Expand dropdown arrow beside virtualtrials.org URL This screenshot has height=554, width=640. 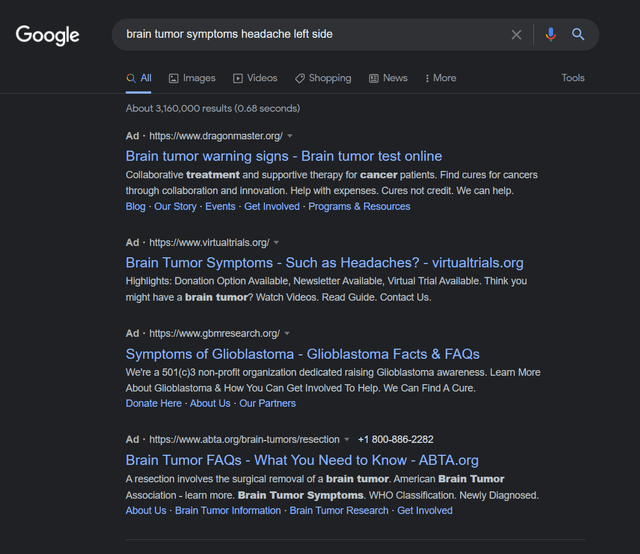pos(276,242)
